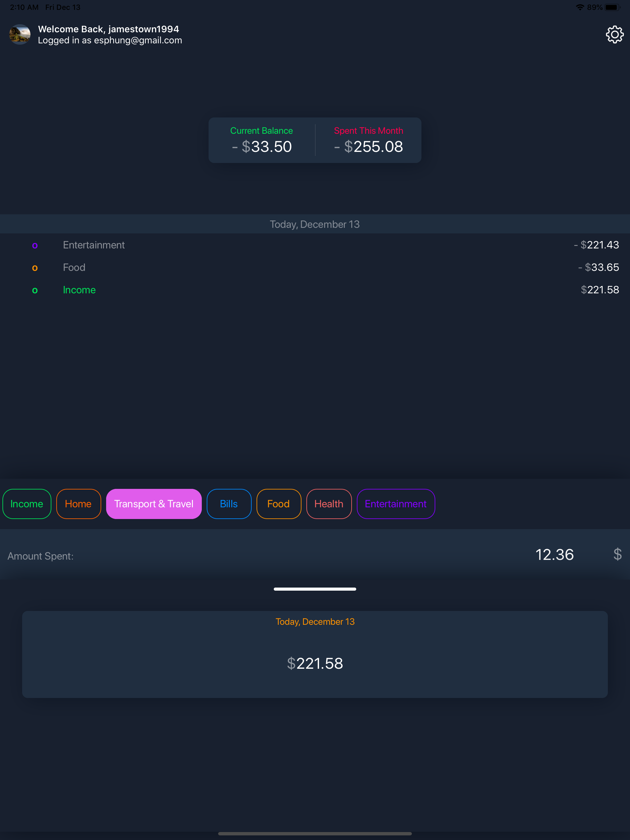Viewport: 630px width, 840px height.
Task: Tap the Wi-Fi status icon
Action: pos(580,7)
